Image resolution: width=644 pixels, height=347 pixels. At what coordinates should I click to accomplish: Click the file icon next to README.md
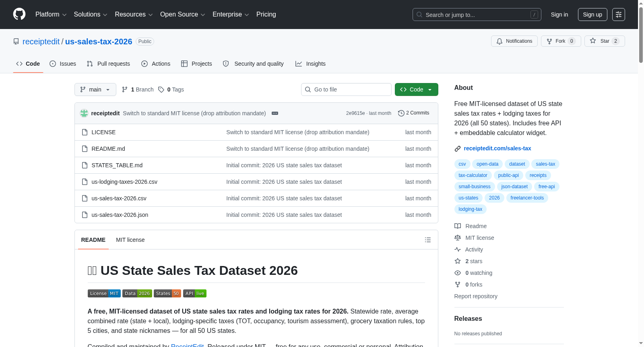point(85,149)
